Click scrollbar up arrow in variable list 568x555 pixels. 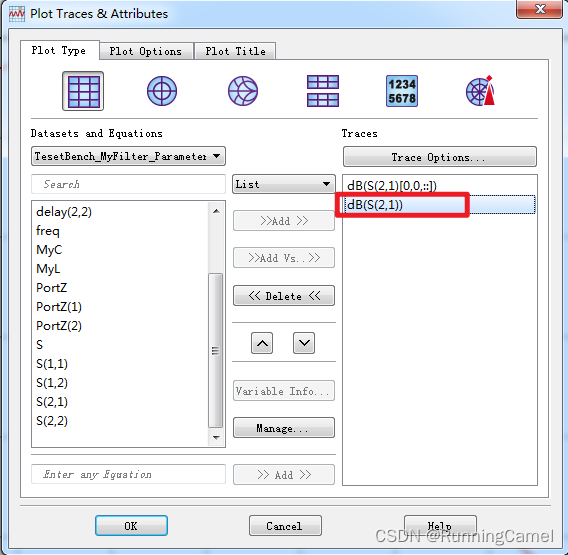click(x=216, y=211)
